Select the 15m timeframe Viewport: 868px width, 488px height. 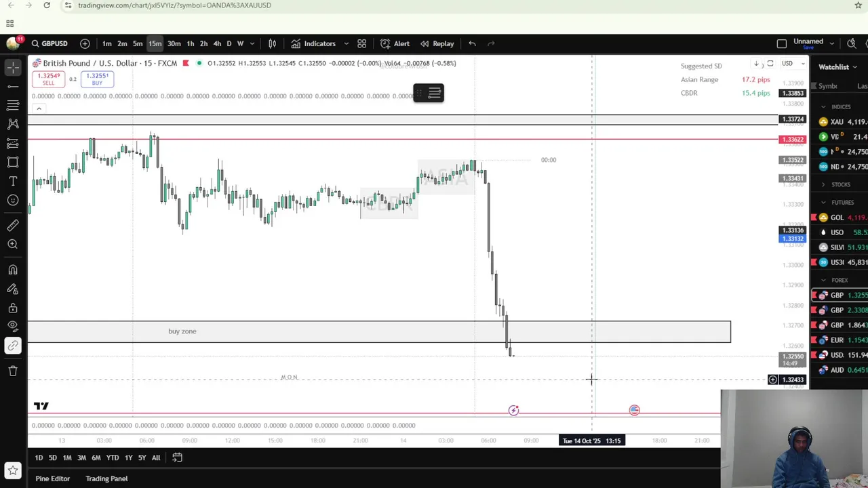click(x=155, y=43)
